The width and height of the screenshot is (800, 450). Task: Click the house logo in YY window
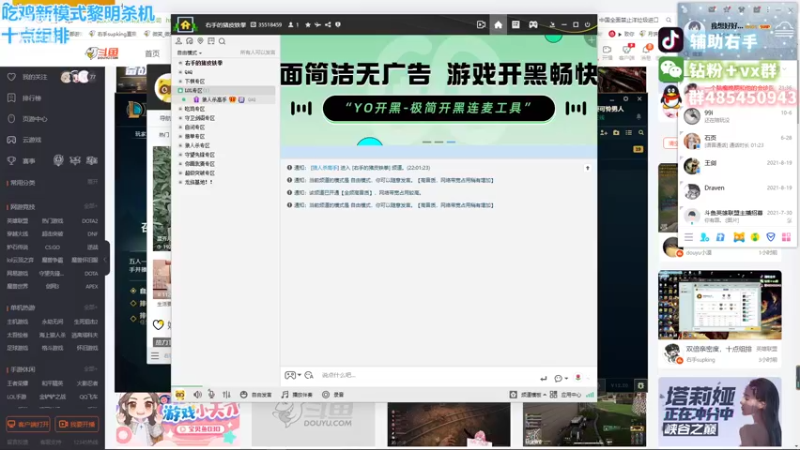click(185, 24)
